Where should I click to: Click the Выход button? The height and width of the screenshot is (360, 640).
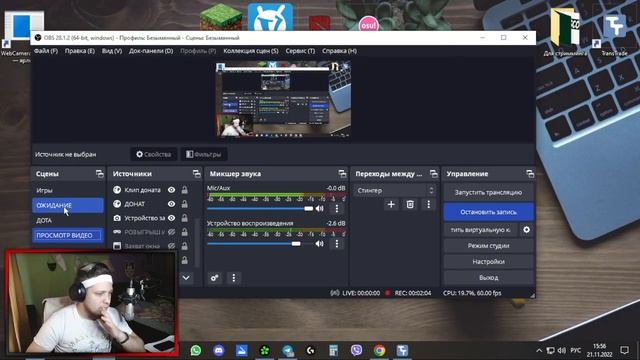point(488,278)
